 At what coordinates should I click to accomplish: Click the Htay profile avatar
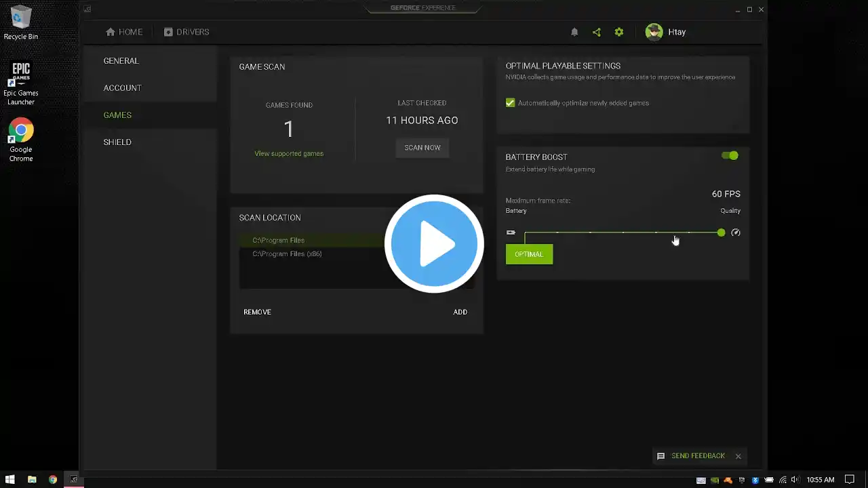(654, 32)
